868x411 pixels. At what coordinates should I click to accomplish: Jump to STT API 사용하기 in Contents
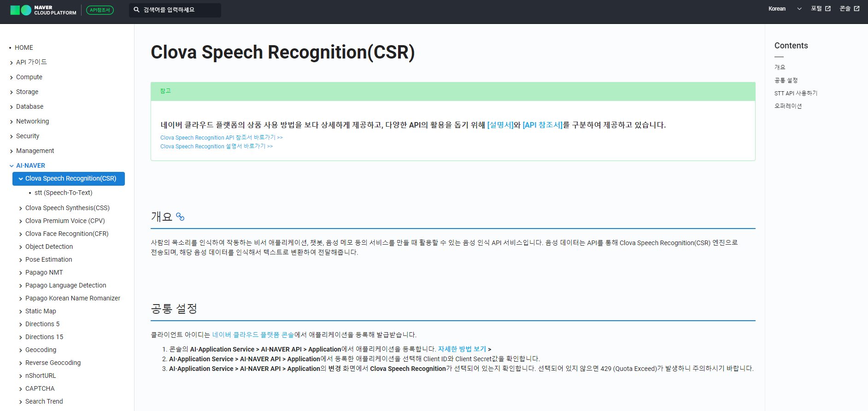click(796, 93)
